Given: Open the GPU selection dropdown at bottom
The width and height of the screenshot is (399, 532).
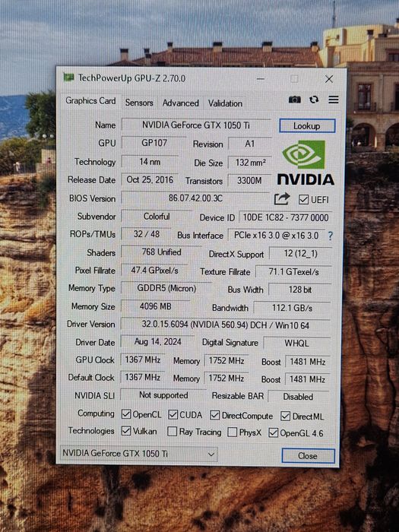Looking at the screenshot, I should (139, 454).
